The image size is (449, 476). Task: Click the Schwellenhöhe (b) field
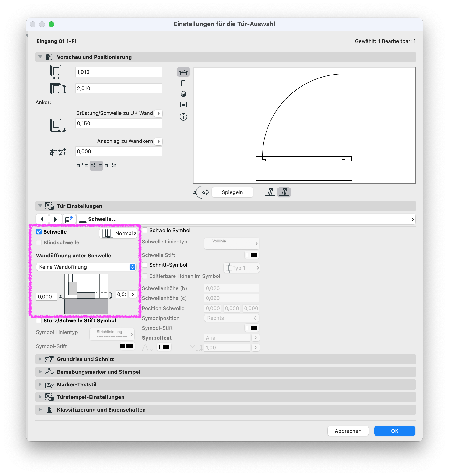[x=232, y=288]
